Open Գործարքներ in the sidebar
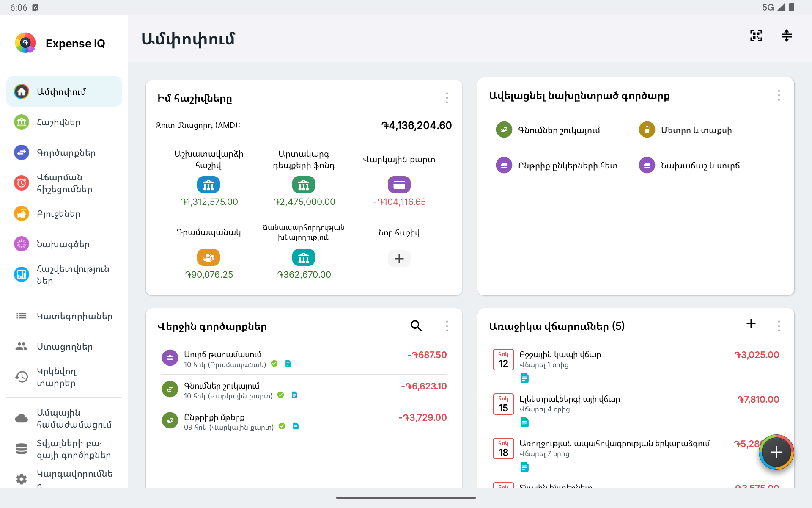 64,152
